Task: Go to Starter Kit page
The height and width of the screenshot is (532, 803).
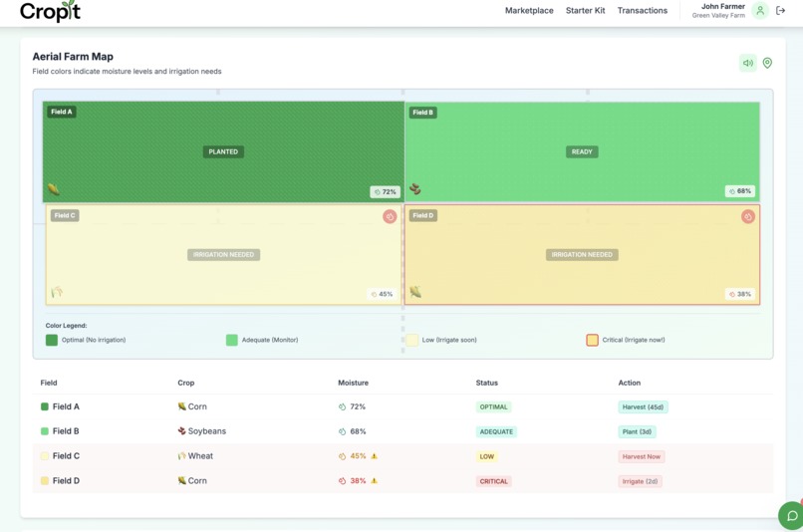Action: [586, 10]
